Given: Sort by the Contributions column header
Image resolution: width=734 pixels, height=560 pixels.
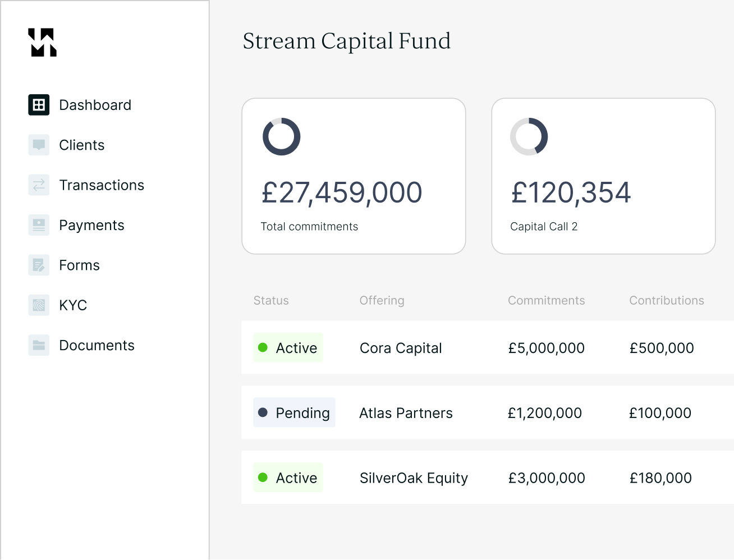Looking at the screenshot, I should coord(667,300).
